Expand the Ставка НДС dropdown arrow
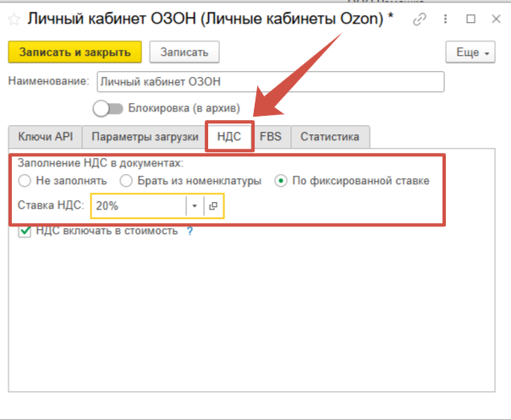511x420 pixels. pyautogui.click(x=194, y=206)
